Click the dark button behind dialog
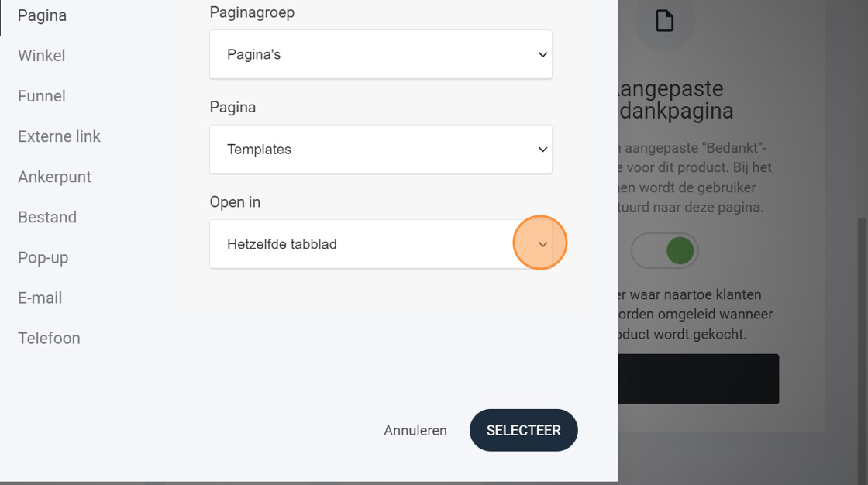Screen dimensions: 868x485 698,380
